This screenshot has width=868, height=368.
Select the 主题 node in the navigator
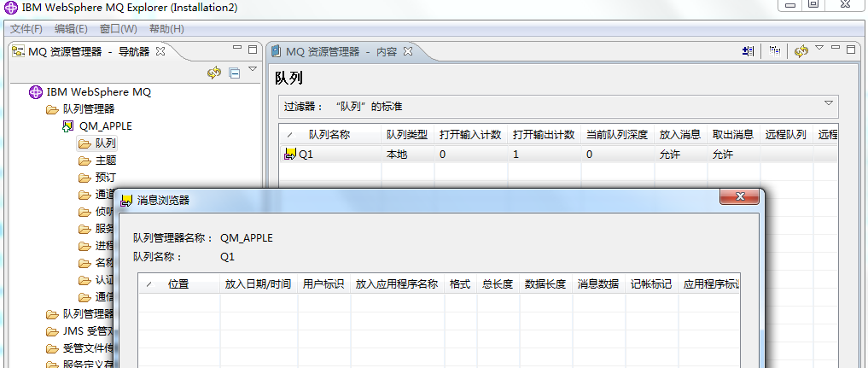pos(105,161)
